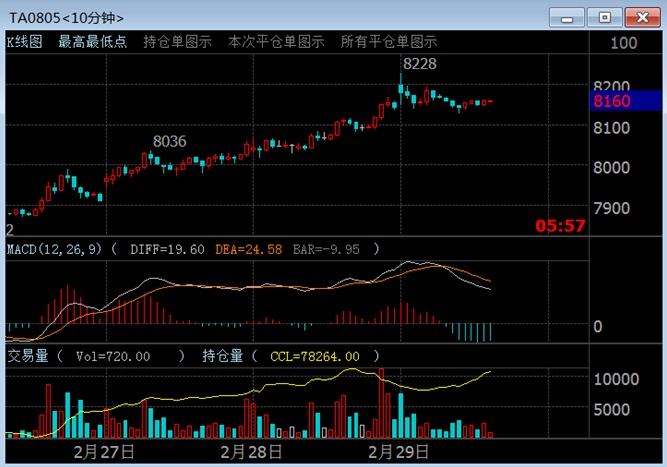The width and height of the screenshot is (667, 467).
Task: Click the 10000 volume axis label
Action: 616,379
